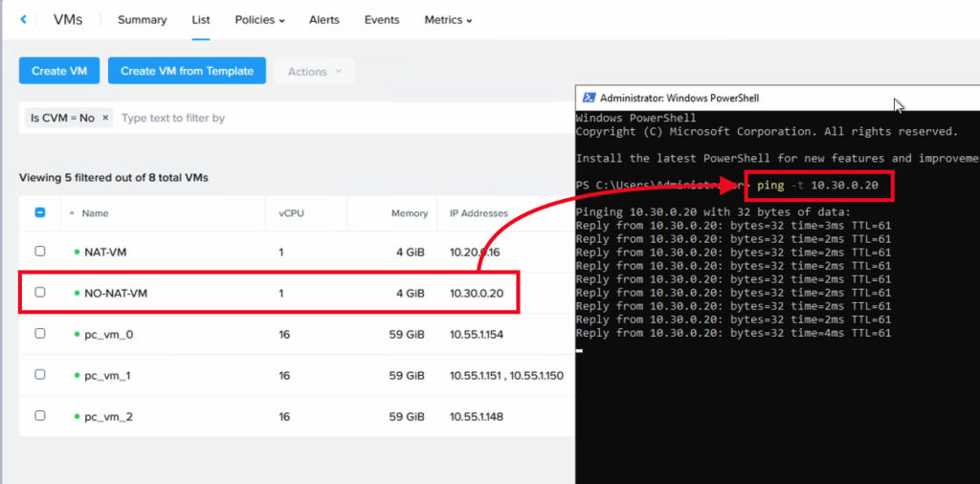The width and height of the screenshot is (980, 484).
Task: Open the Alerts tab
Action: [323, 20]
